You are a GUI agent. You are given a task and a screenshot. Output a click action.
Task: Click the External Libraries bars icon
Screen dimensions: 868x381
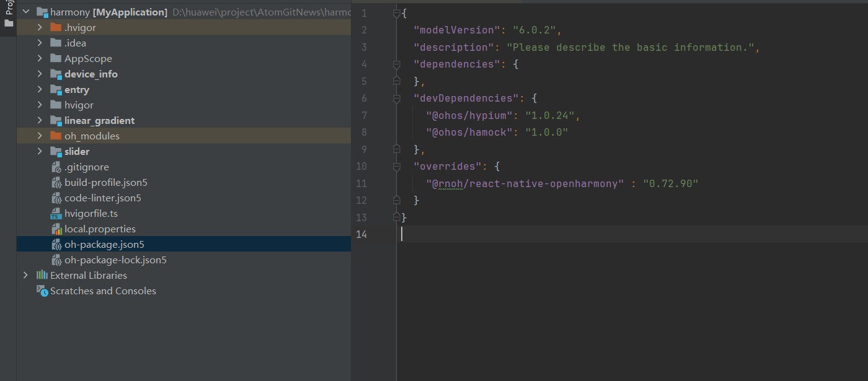click(x=42, y=275)
